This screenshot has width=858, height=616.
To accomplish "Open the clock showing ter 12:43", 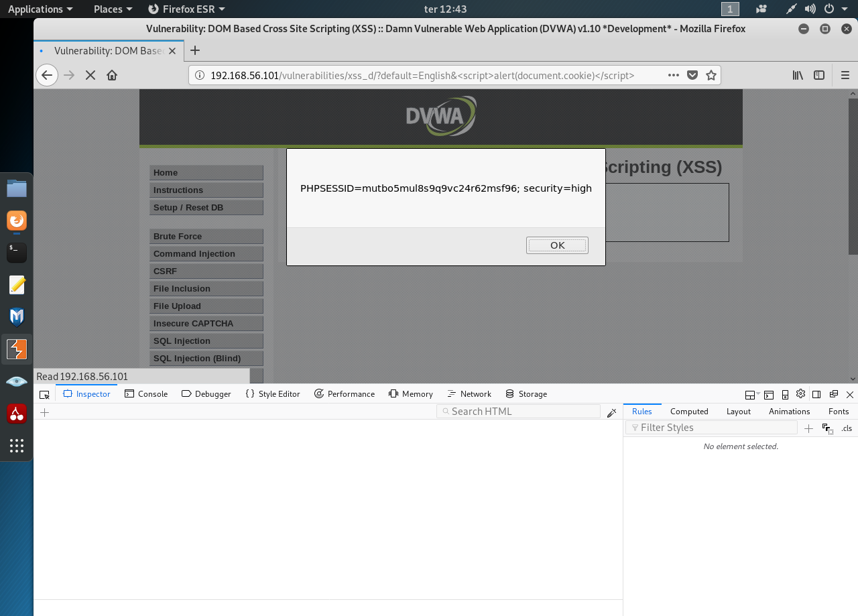I will (x=446, y=9).
